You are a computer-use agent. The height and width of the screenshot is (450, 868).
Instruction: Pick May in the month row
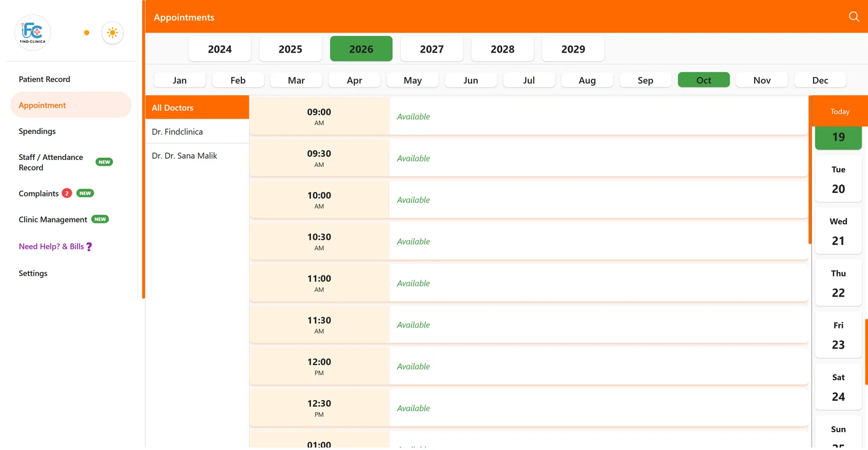pos(413,80)
